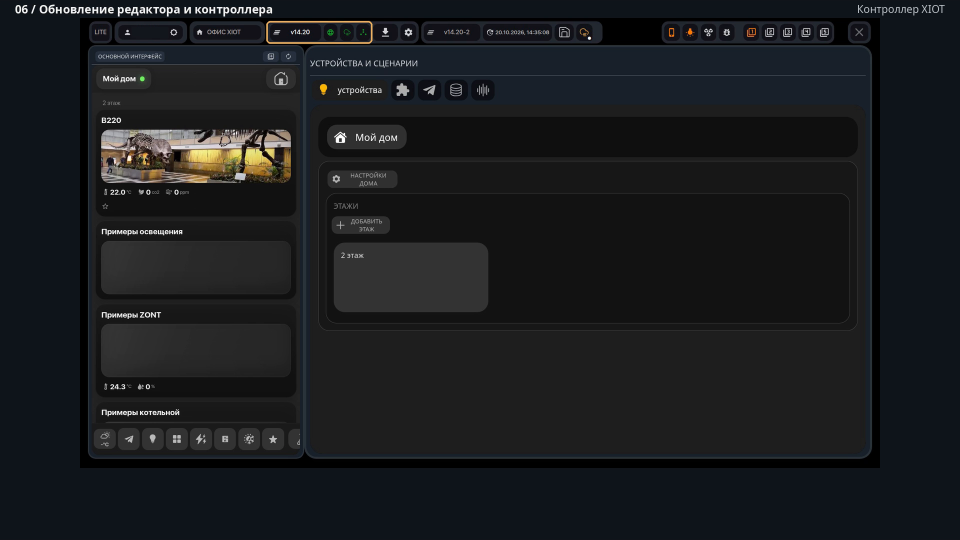Image resolution: width=960 pixels, height=540 pixels.
Task: Switch to layer page 1 icon
Action: (751, 32)
